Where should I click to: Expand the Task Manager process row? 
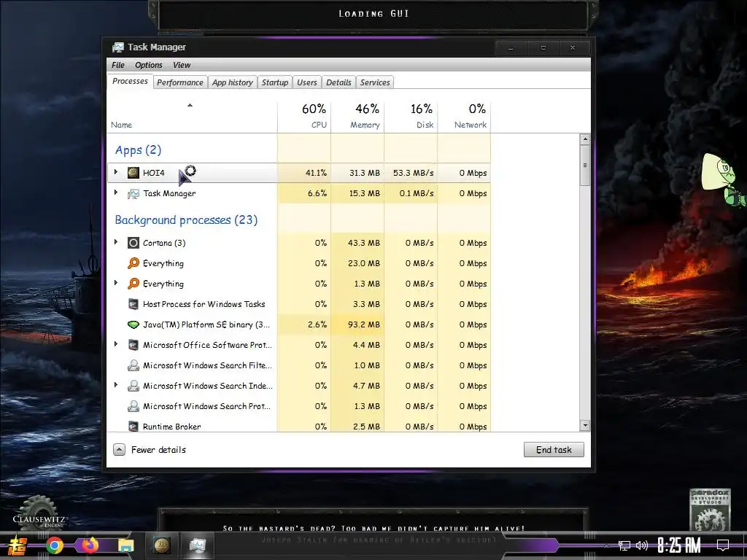coord(116,192)
